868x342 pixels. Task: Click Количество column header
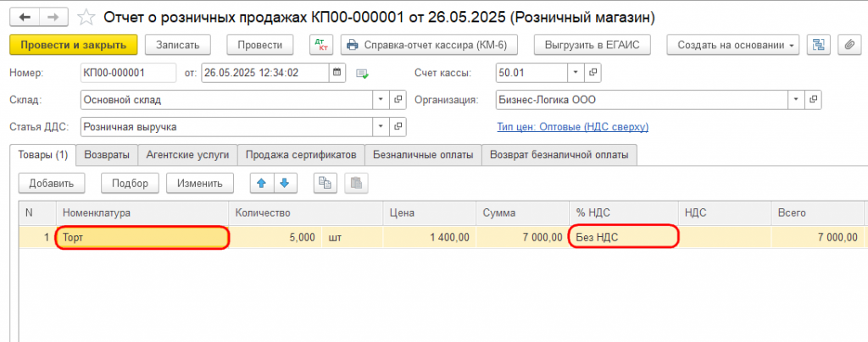click(306, 212)
